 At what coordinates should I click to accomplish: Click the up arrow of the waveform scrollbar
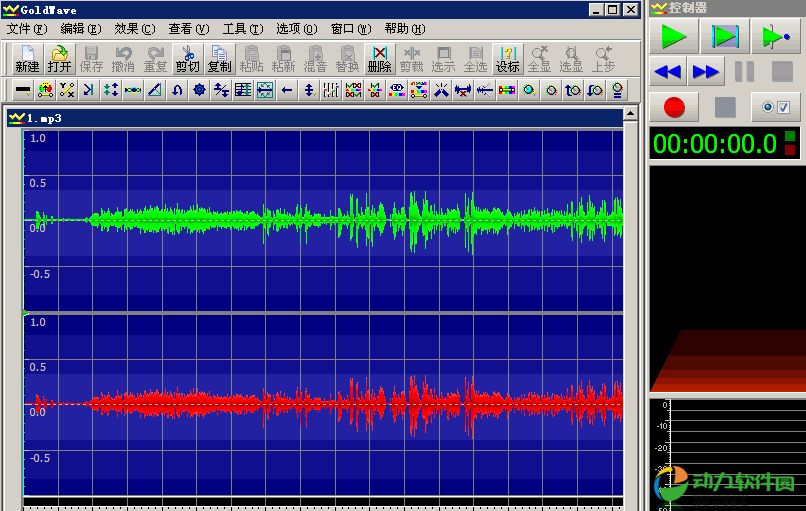point(631,116)
